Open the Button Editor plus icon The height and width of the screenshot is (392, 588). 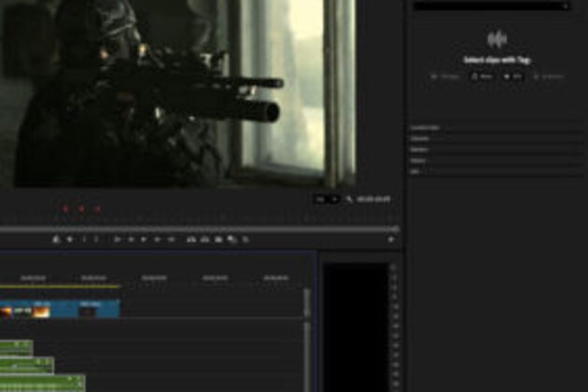pos(391,239)
